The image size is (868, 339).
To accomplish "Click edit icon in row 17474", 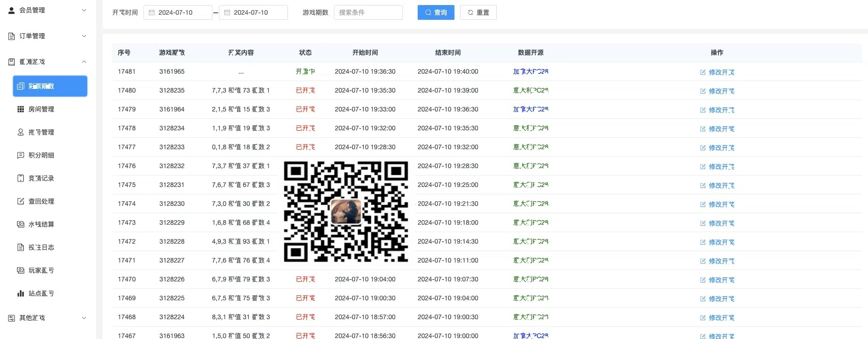I will click(703, 205).
